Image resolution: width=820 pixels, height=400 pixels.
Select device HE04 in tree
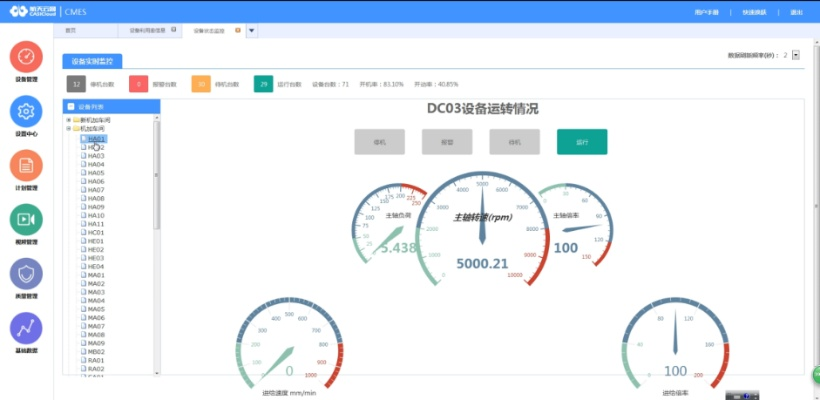[96, 267]
